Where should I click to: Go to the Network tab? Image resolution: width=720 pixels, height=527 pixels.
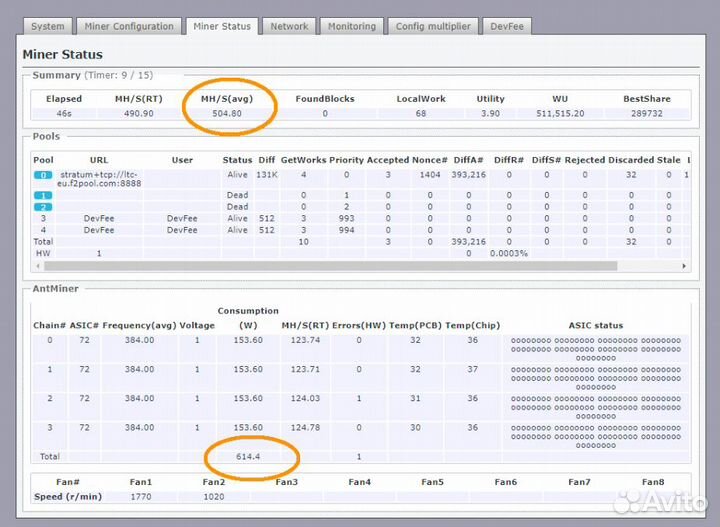click(289, 27)
